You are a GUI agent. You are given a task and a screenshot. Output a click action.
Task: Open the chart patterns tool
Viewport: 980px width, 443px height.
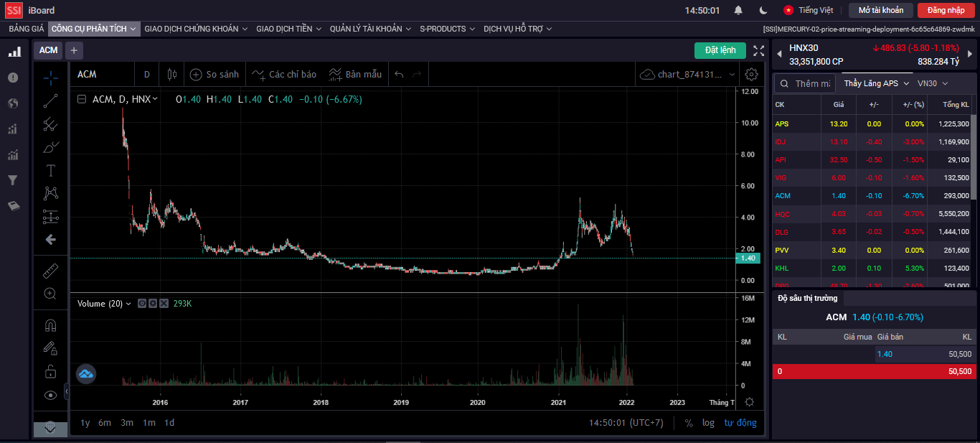coord(50,193)
